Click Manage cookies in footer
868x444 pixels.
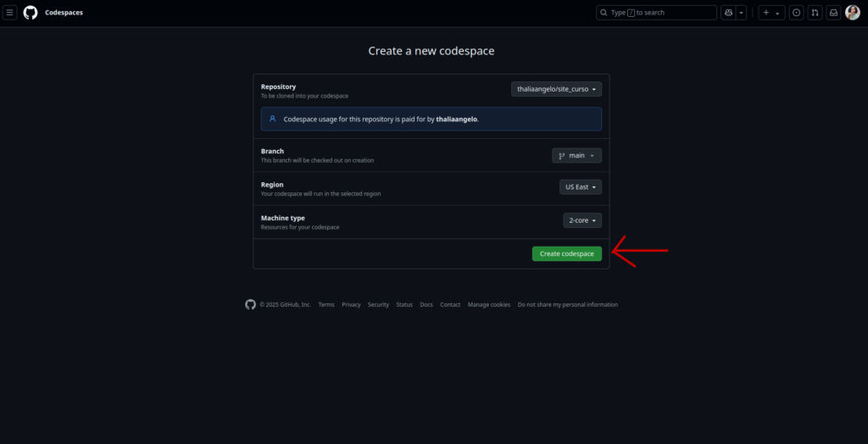pyautogui.click(x=489, y=305)
